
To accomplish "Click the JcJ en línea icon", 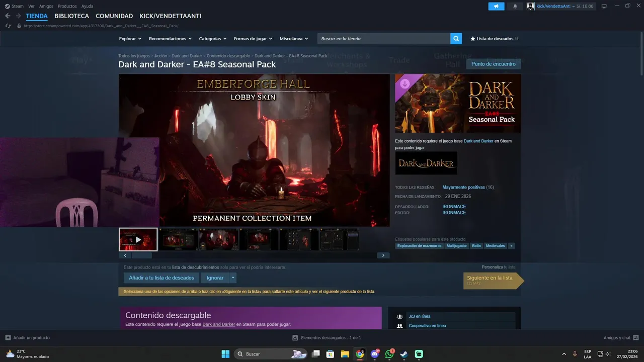I will pos(399,317).
